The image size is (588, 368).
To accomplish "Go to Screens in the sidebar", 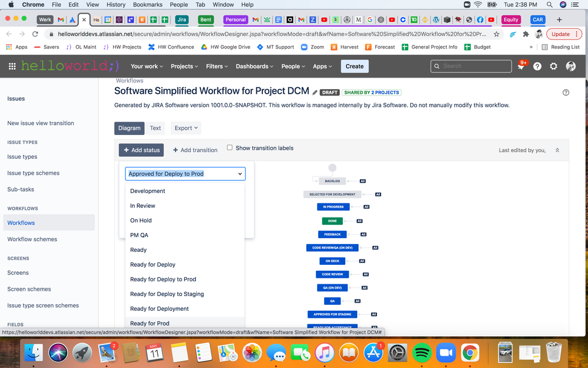I will point(18,272).
